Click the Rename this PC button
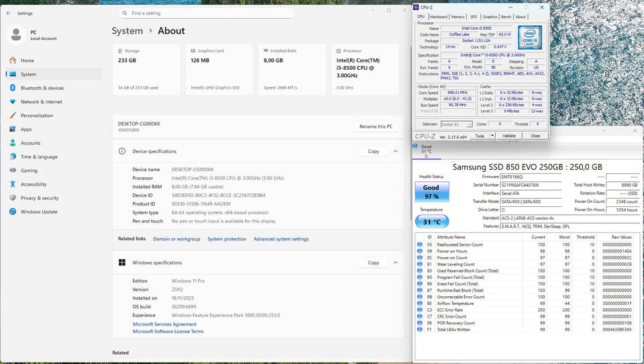 [376, 126]
